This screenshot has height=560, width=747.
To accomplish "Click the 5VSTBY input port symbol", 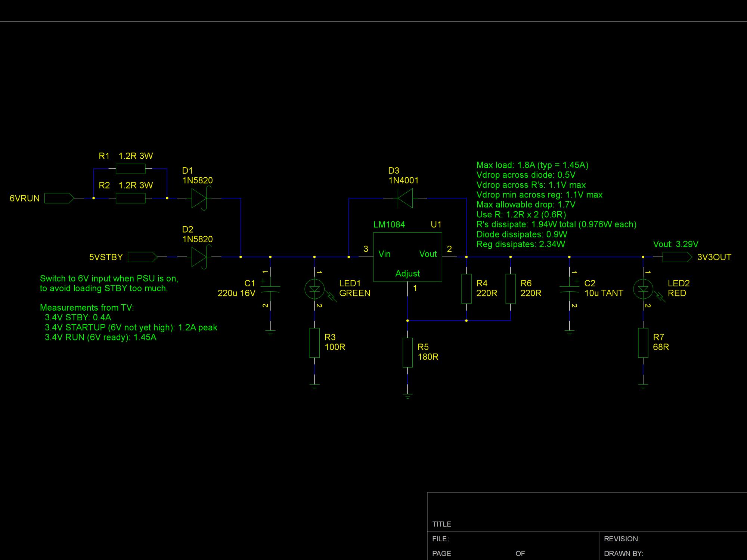I will pyautogui.click(x=142, y=257).
